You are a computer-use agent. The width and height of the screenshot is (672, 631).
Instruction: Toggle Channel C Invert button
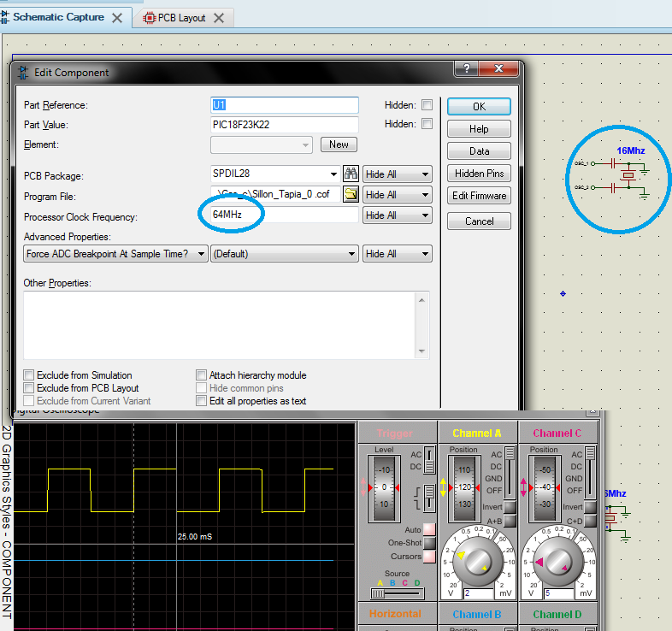[590, 507]
